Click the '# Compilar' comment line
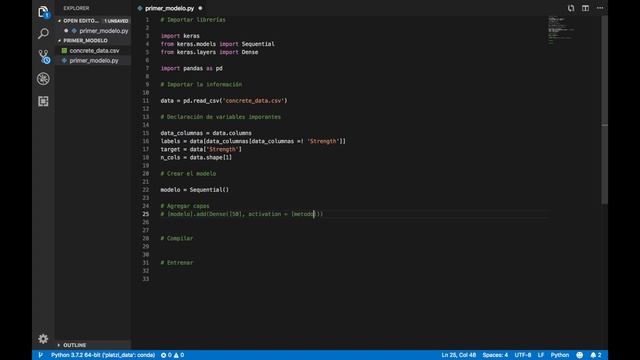The image size is (640, 360). [177, 238]
